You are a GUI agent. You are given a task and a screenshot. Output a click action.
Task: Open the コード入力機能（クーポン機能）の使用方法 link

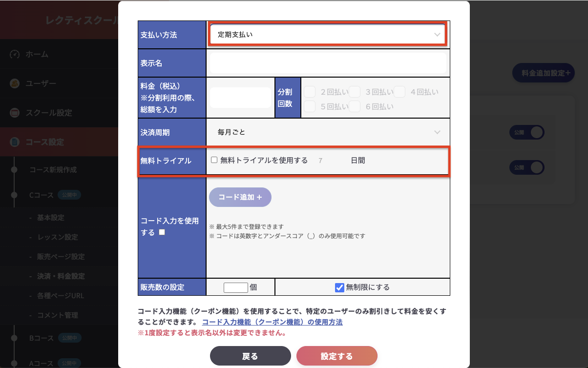click(x=272, y=322)
